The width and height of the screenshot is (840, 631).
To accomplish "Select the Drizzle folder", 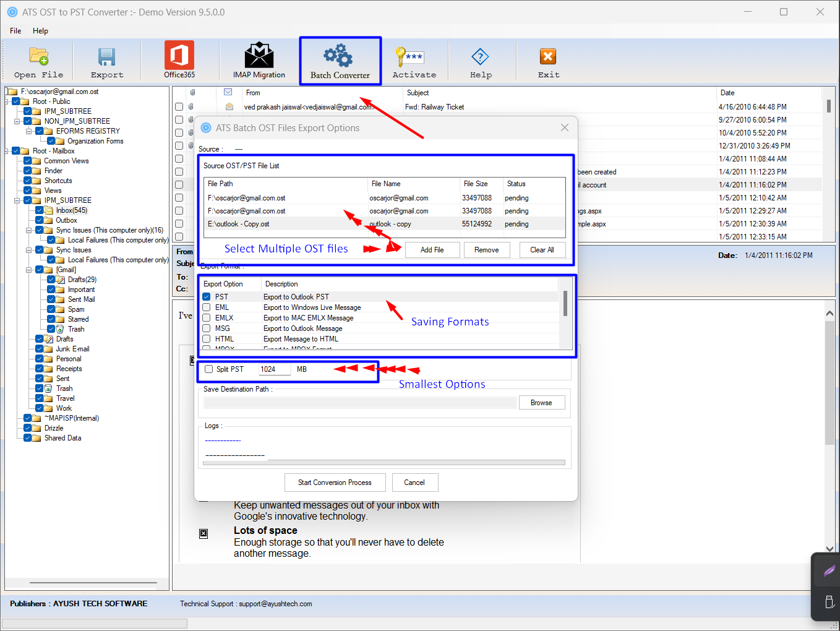I will pyautogui.click(x=54, y=428).
